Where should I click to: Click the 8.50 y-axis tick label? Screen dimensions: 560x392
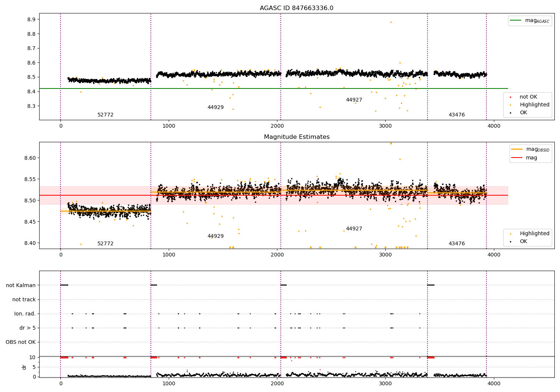(x=29, y=201)
